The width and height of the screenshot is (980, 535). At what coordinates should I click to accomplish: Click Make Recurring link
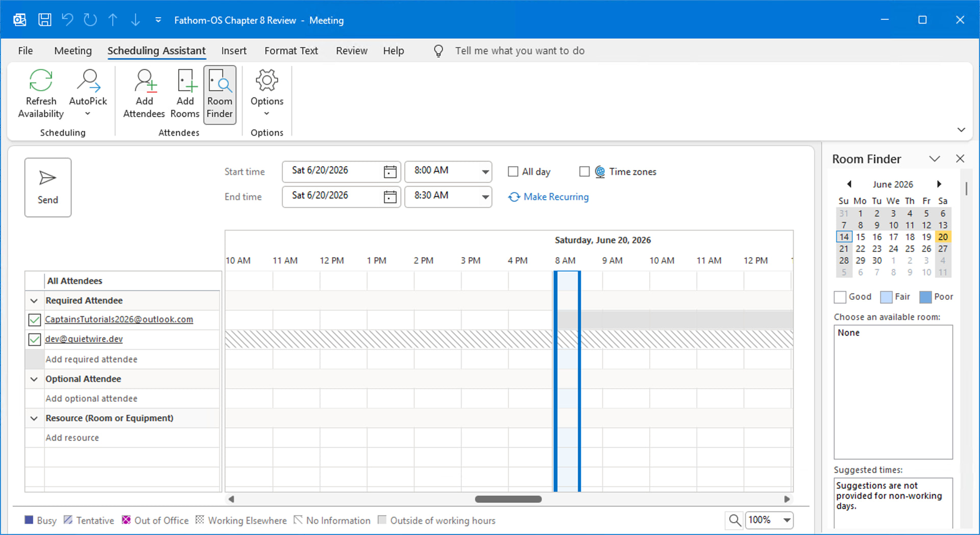click(x=548, y=197)
